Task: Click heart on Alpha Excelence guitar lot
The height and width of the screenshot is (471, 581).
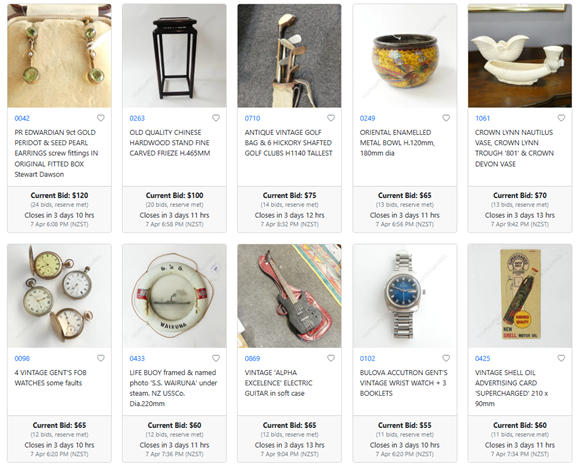Action: point(331,358)
